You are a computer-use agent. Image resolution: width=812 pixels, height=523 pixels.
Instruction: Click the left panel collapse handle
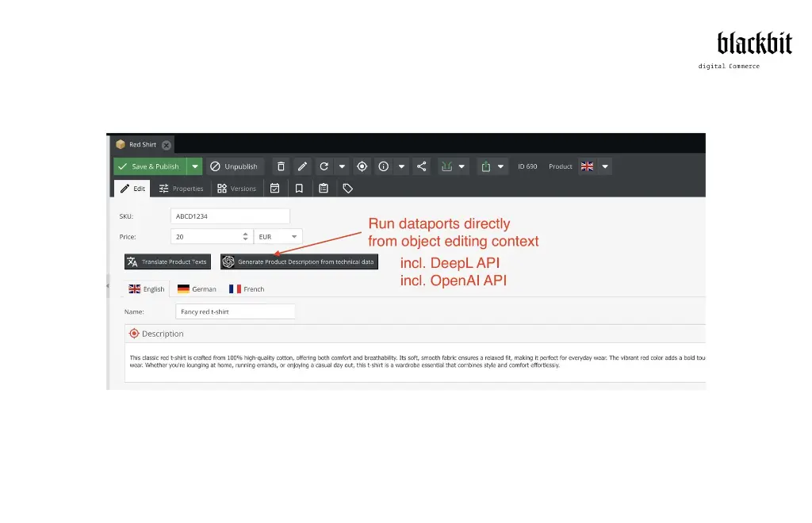pos(108,285)
